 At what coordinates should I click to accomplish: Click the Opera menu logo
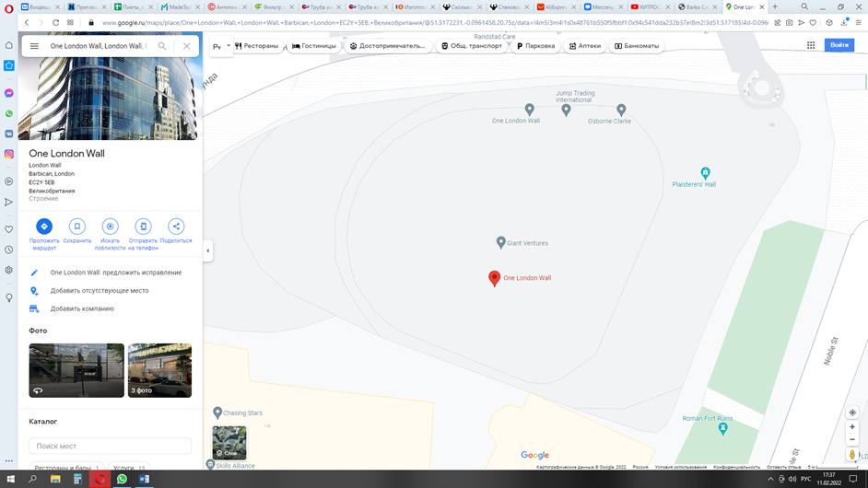coord(9,7)
